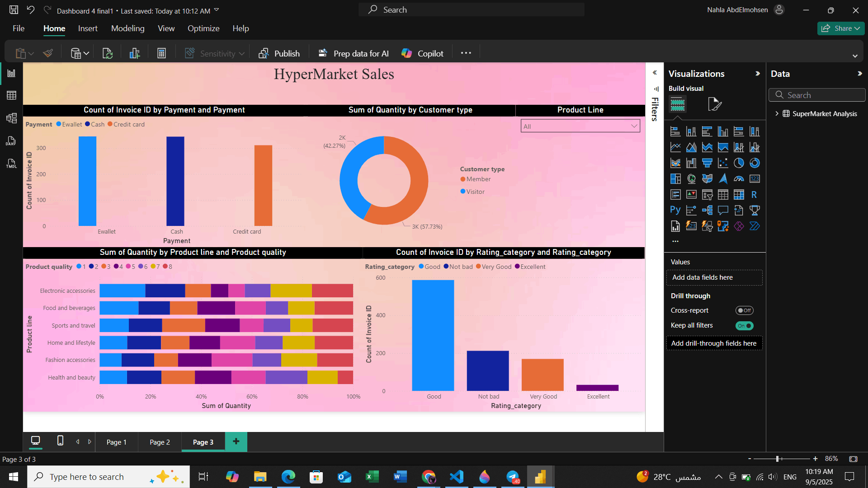Click Prep data for AI

coord(353,53)
